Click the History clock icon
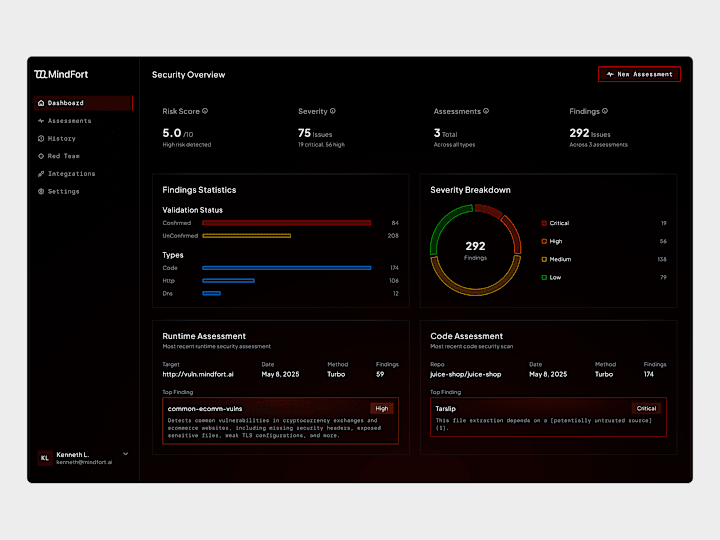The height and width of the screenshot is (540, 720). 41,138
